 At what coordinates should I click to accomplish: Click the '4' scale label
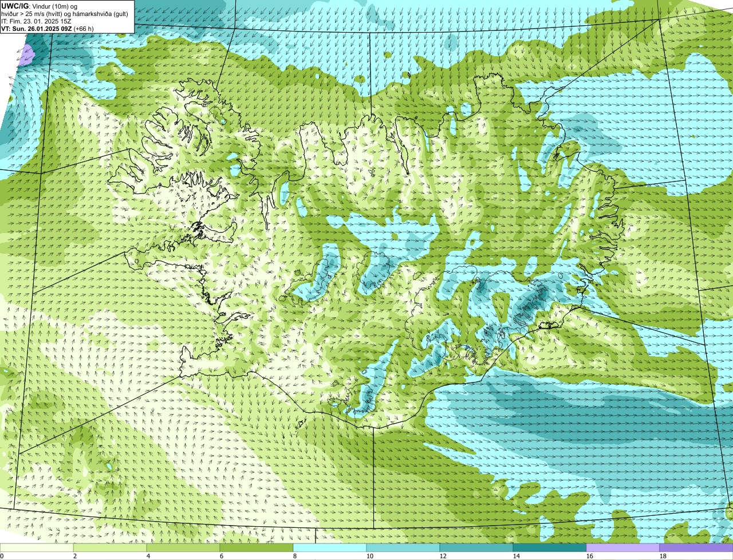(x=148, y=556)
